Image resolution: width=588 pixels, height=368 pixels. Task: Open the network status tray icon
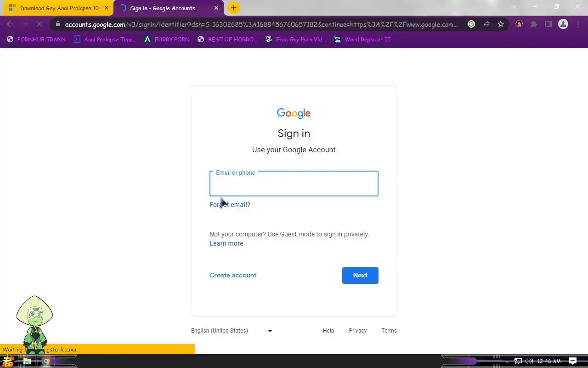point(518,362)
